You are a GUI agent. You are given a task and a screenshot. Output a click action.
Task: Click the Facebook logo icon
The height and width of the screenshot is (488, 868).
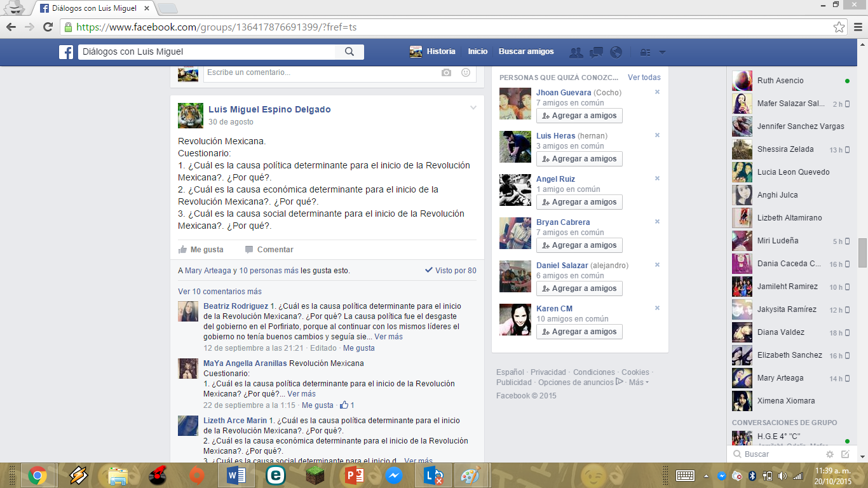pos(66,52)
